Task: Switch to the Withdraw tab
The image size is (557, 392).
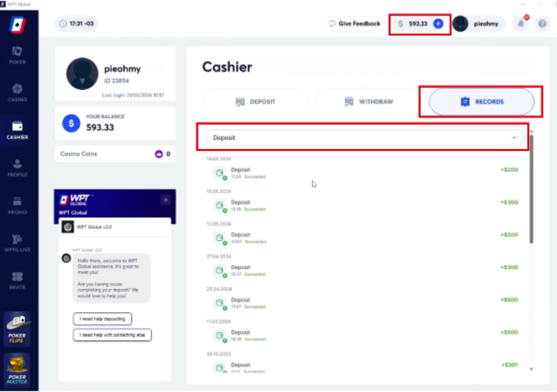Action: [369, 102]
